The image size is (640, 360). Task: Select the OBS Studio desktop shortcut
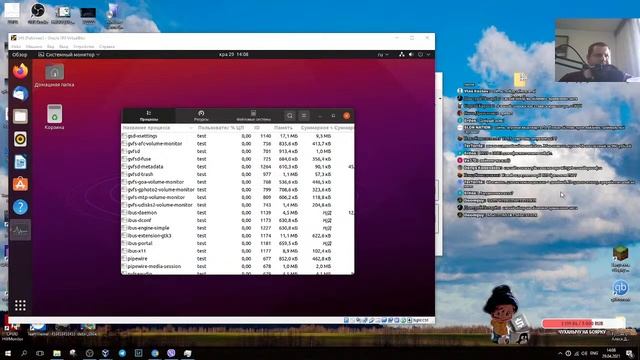point(38,13)
